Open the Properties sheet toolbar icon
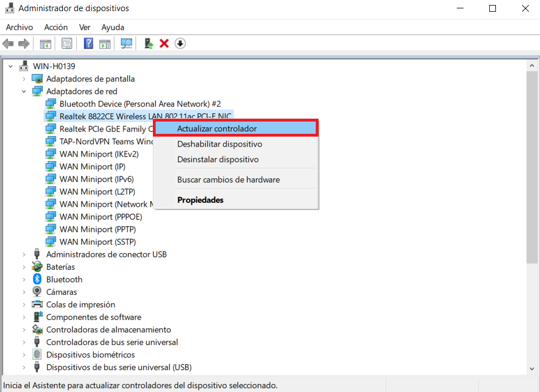This screenshot has height=392, width=540. pos(67,43)
